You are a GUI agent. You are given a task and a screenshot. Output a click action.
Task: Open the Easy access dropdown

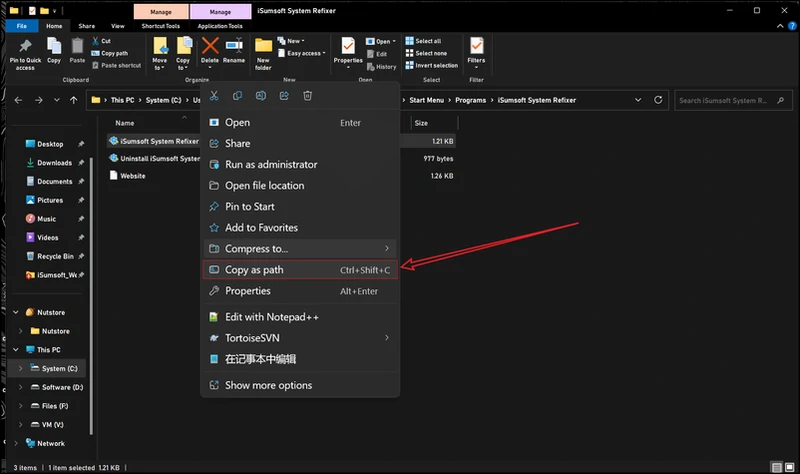point(303,53)
